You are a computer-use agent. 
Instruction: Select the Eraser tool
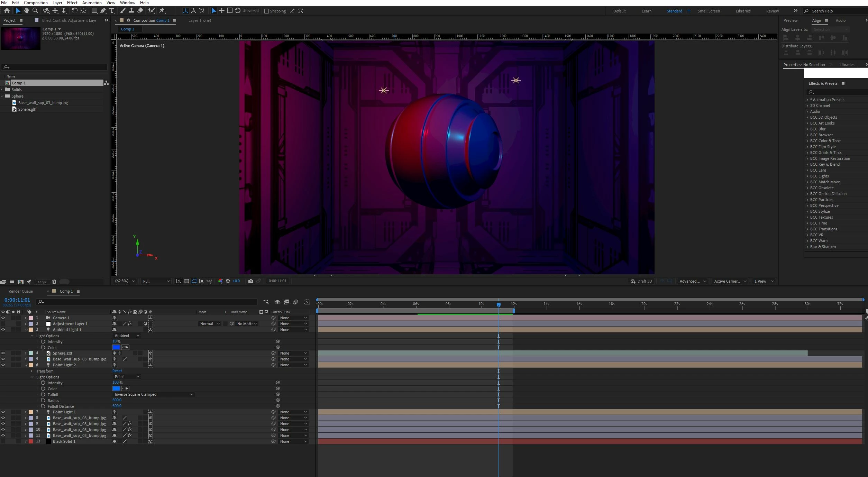(x=140, y=11)
